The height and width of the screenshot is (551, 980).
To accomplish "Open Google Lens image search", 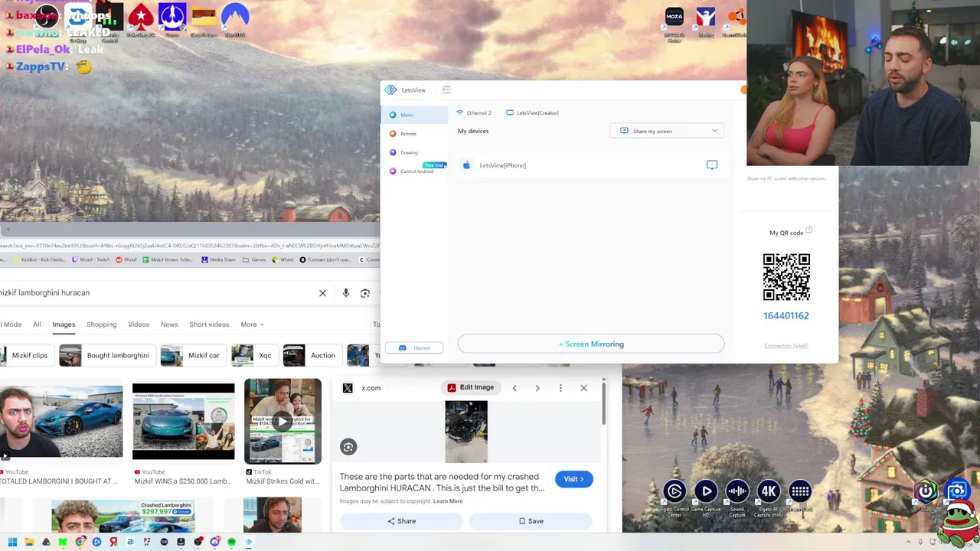I will [x=365, y=293].
